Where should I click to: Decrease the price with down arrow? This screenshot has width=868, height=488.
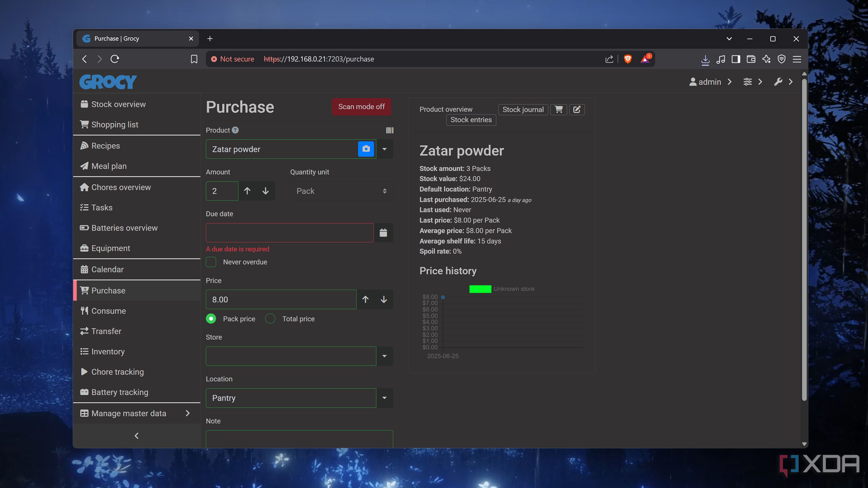click(x=384, y=299)
